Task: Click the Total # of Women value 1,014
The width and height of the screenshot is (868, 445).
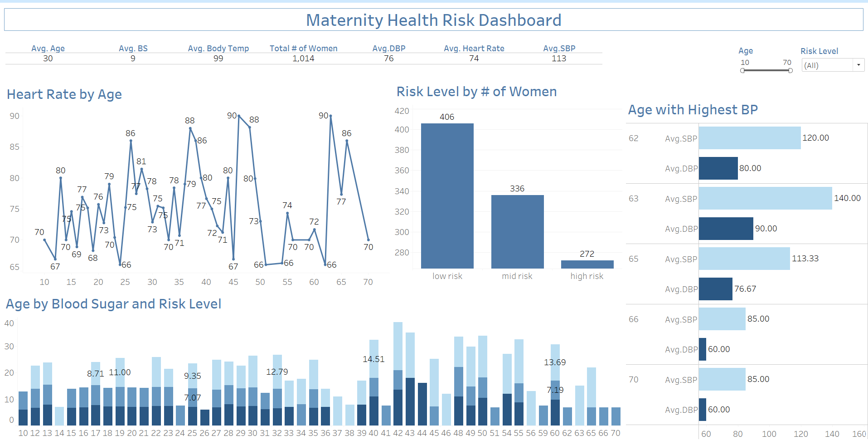Action: tap(303, 59)
